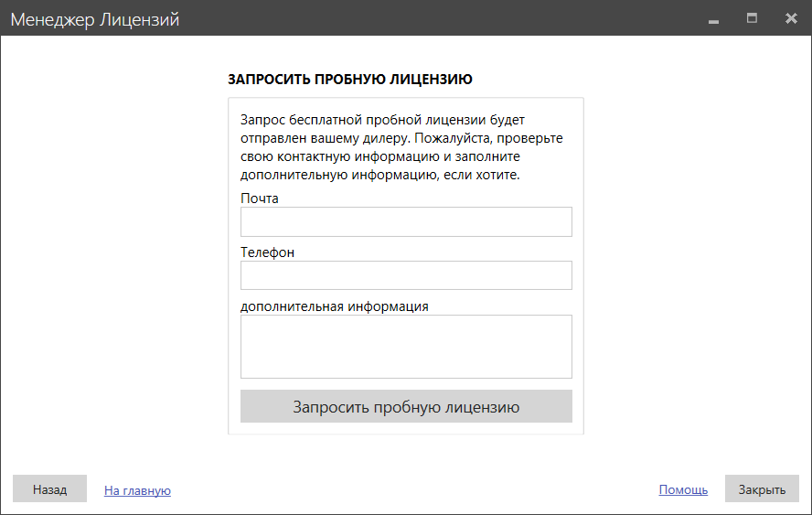Focus the Телефон input field

tap(406, 275)
